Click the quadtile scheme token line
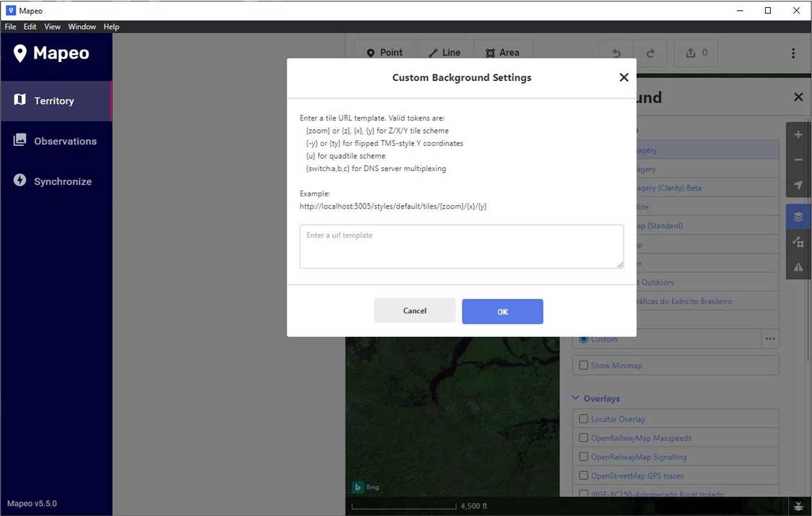 [346, 156]
